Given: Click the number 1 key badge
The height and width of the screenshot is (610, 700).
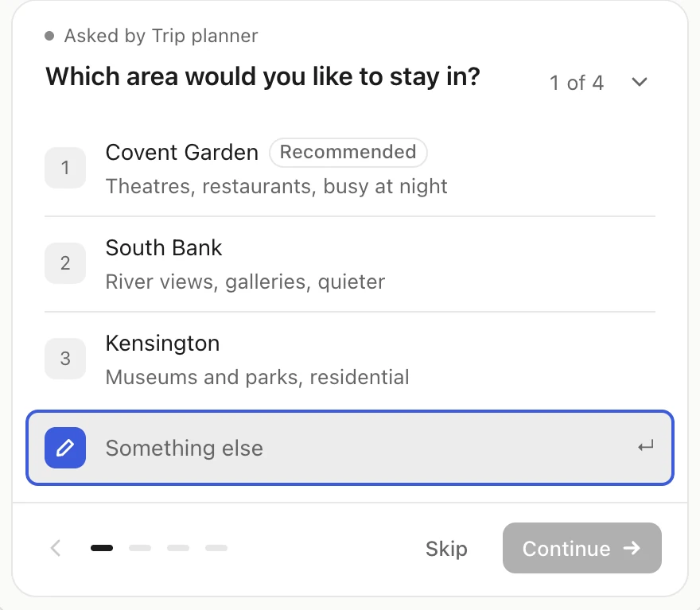Looking at the screenshot, I should (x=65, y=168).
